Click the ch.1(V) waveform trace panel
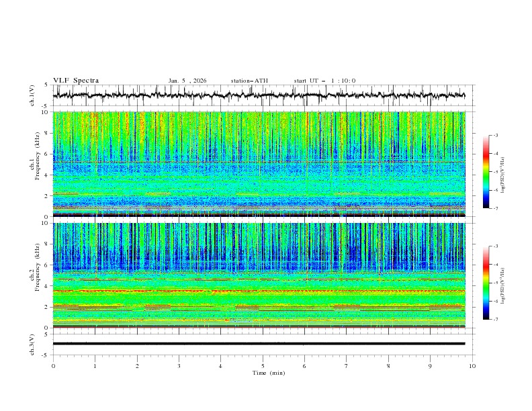 262,95
